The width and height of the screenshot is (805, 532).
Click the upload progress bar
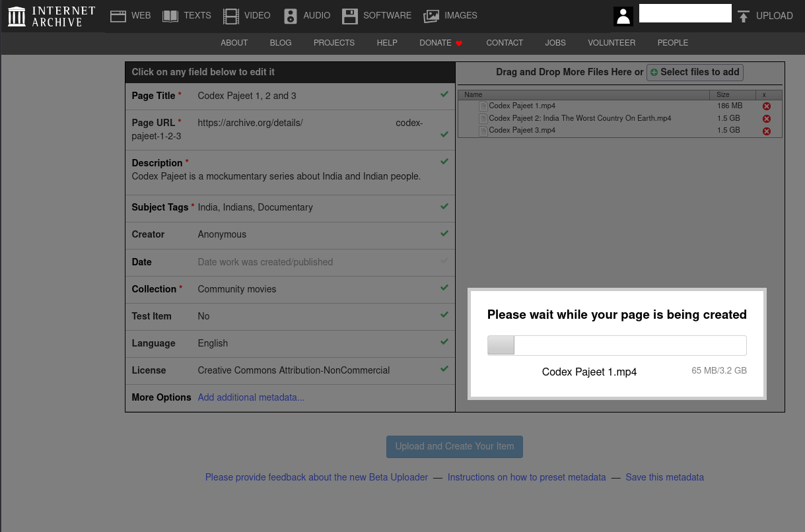(x=617, y=345)
